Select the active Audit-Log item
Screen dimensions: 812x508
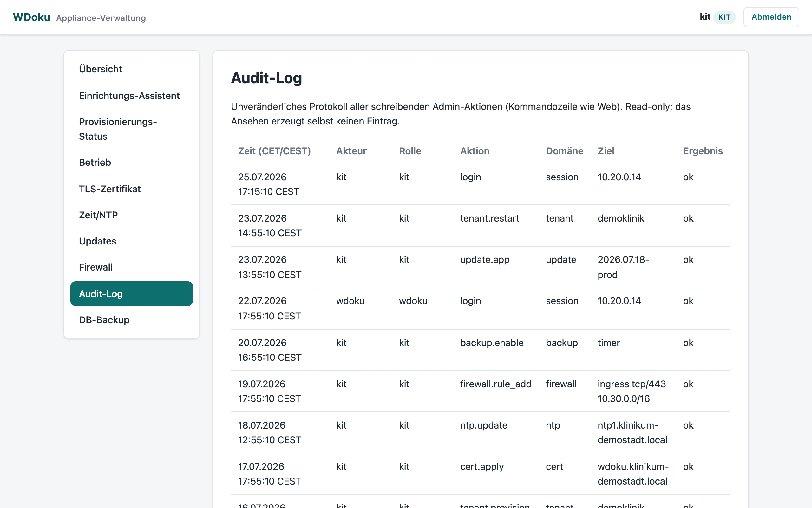pos(132,294)
